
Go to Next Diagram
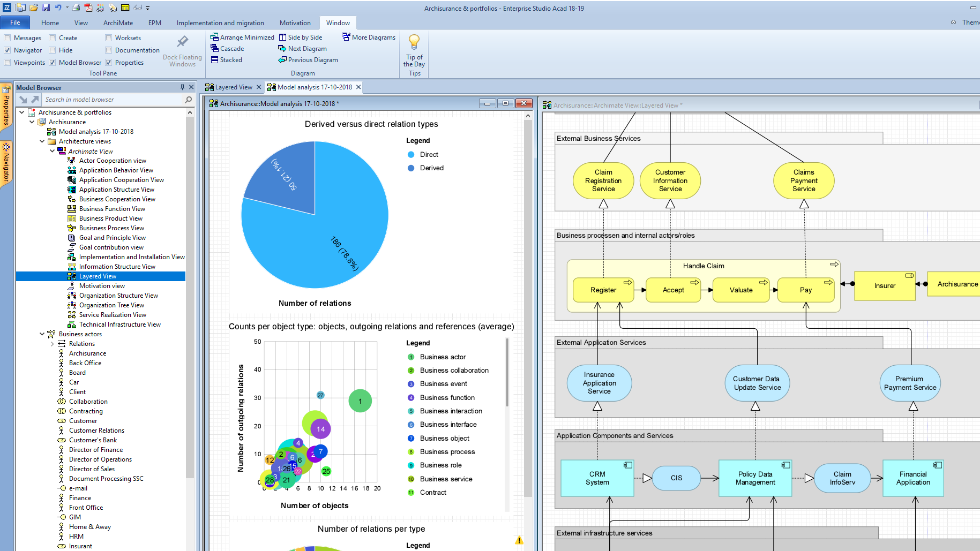pos(302,49)
